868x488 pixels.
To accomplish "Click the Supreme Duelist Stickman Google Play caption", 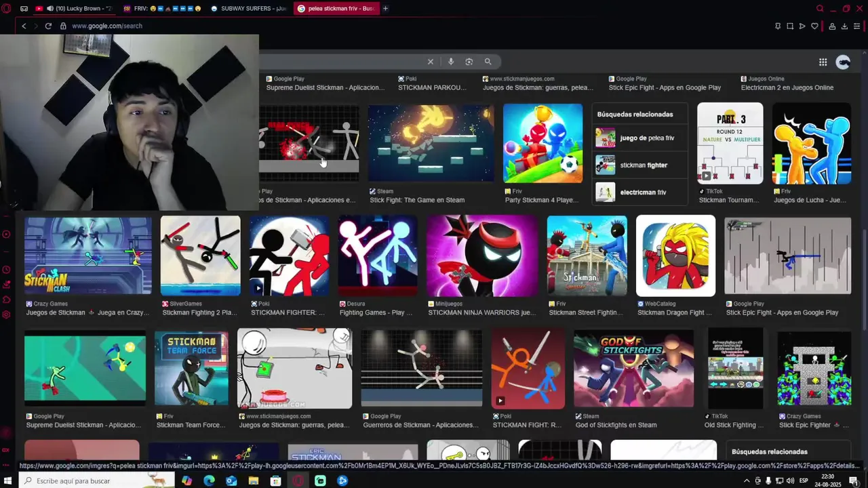I will point(325,87).
